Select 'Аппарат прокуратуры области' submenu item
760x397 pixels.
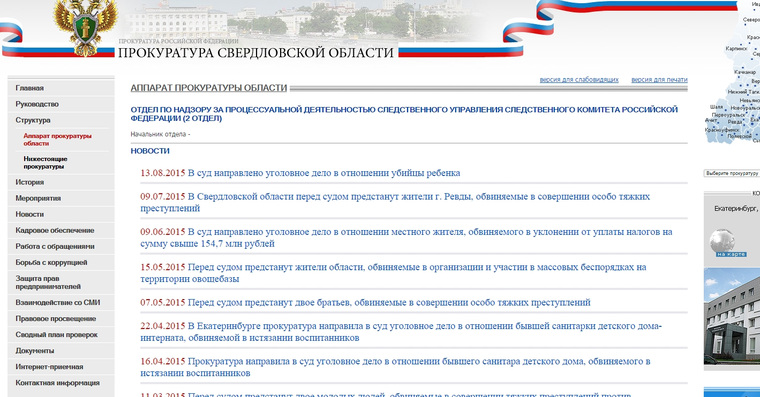(x=57, y=140)
